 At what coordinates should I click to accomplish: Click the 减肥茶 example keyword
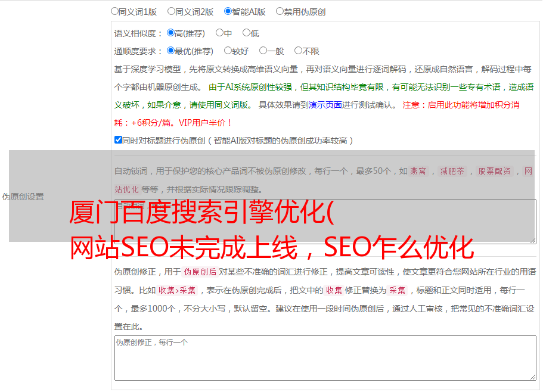452,171
